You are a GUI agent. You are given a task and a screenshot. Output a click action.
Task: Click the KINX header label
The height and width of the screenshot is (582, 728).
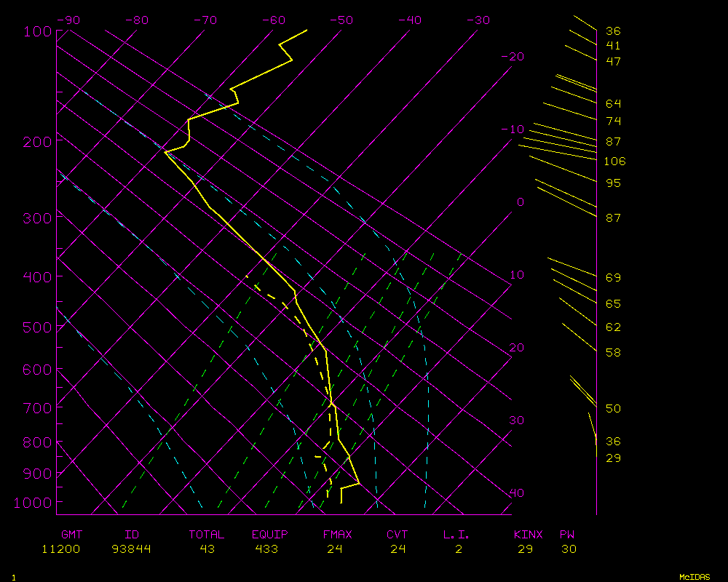pyautogui.click(x=528, y=535)
